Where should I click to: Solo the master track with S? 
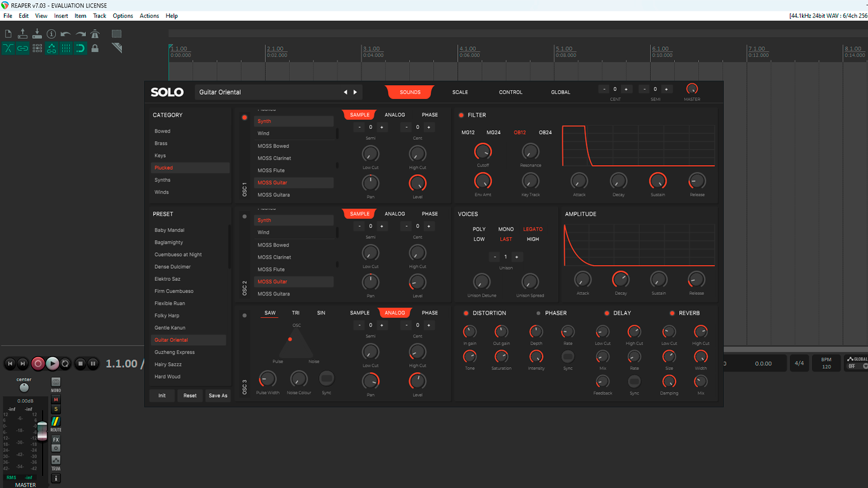(x=56, y=409)
